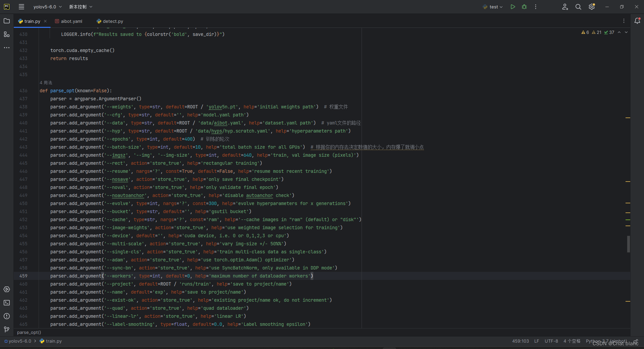Click the PyCharm logo icon
644x349 pixels.
7,7
